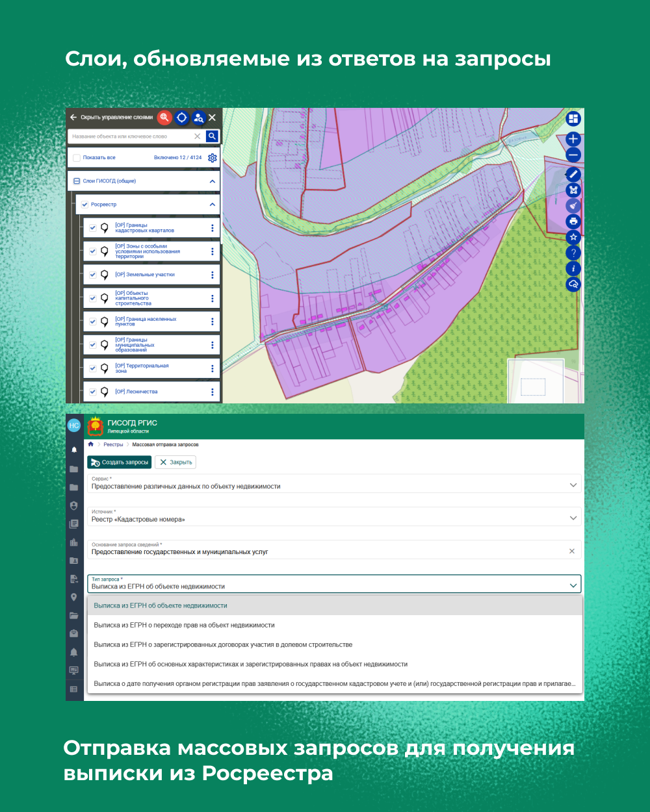Zoom out on the map
This screenshot has height=812, width=650.
[x=573, y=155]
